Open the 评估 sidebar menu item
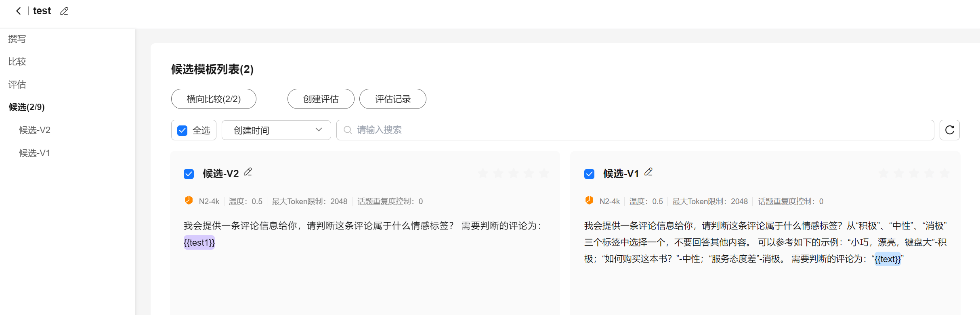Viewport: 980px width, 315px height. click(x=17, y=85)
